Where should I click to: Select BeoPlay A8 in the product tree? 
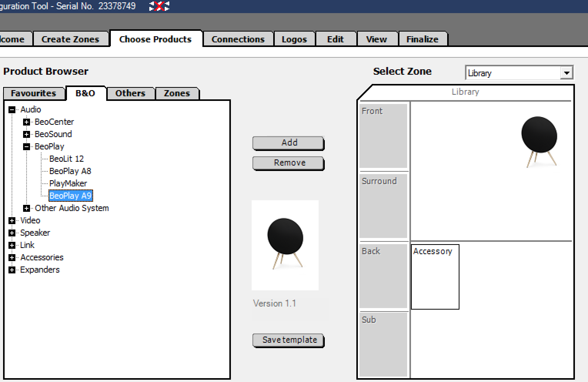pos(70,171)
